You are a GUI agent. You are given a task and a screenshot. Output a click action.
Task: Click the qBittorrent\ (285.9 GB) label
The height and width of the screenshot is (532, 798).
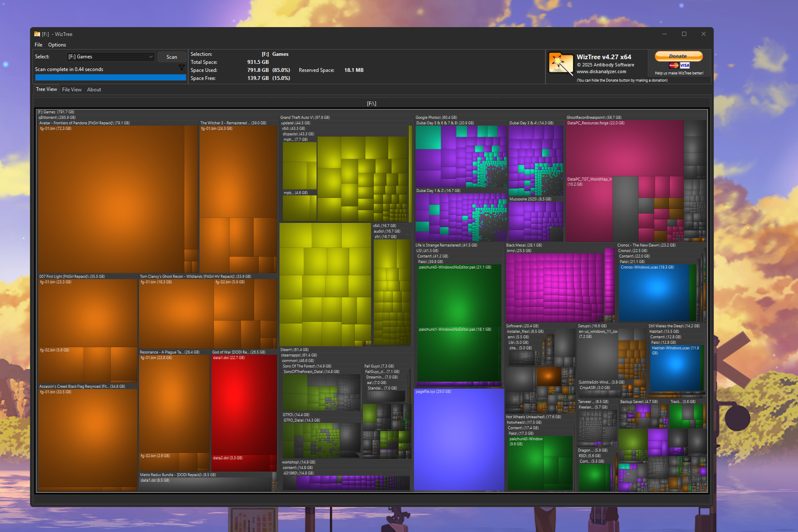(57, 118)
